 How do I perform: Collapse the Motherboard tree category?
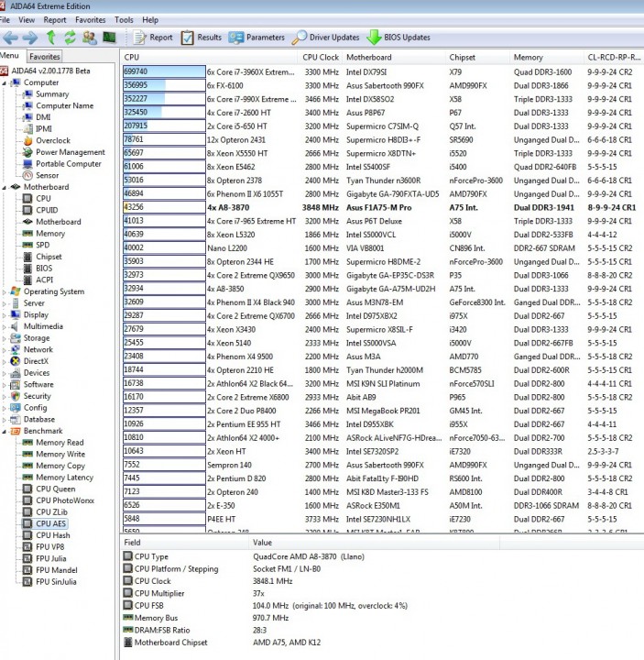click(4, 187)
